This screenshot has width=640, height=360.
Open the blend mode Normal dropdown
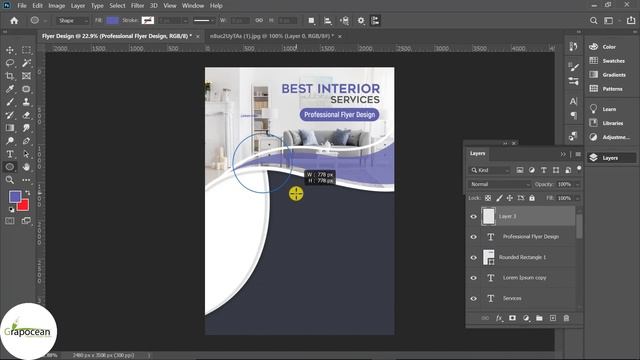click(499, 184)
